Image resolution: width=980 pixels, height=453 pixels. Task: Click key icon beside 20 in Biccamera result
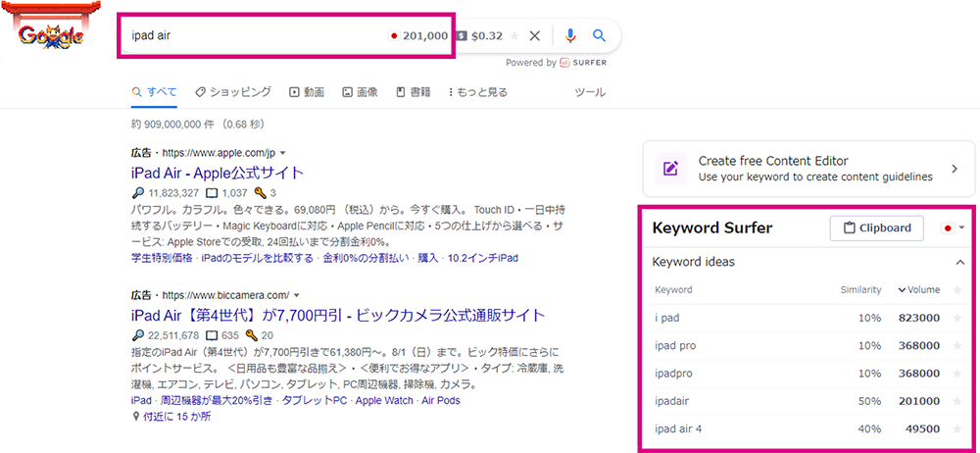(252, 334)
